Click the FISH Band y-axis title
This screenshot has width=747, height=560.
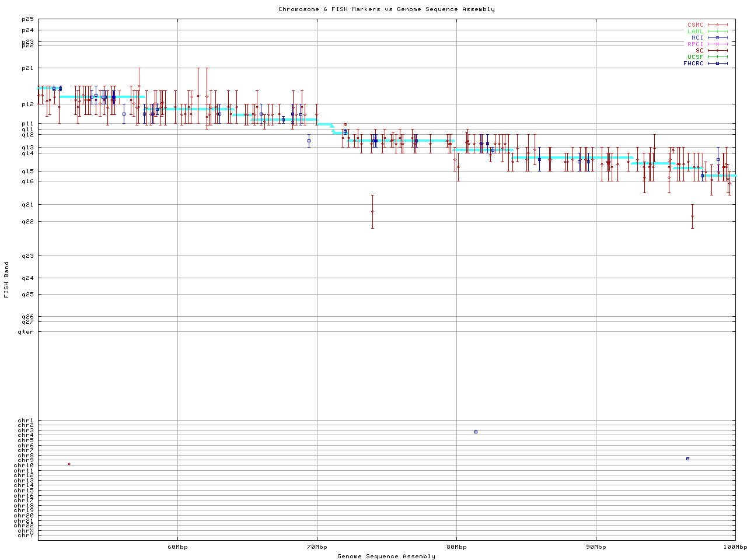pyautogui.click(x=6, y=279)
